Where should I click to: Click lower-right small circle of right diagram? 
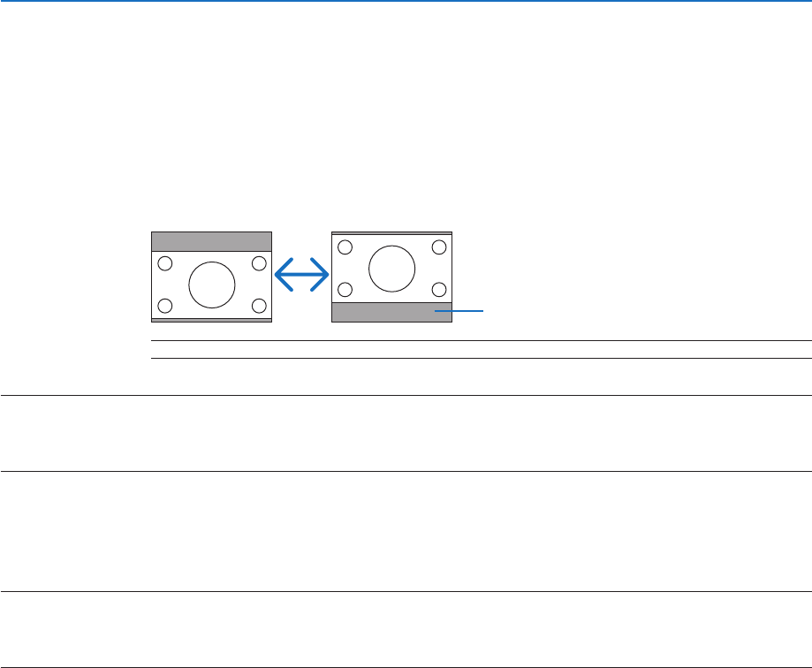click(x=439, y=290)
